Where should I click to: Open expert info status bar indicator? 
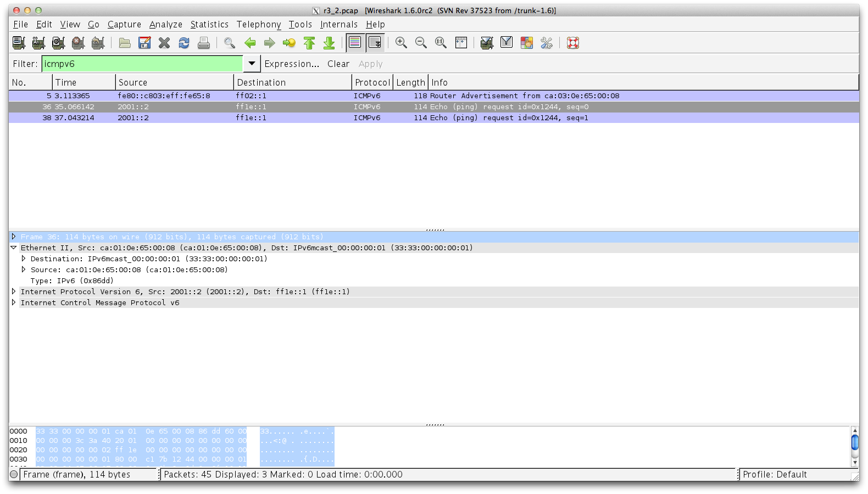pos(14,474)
